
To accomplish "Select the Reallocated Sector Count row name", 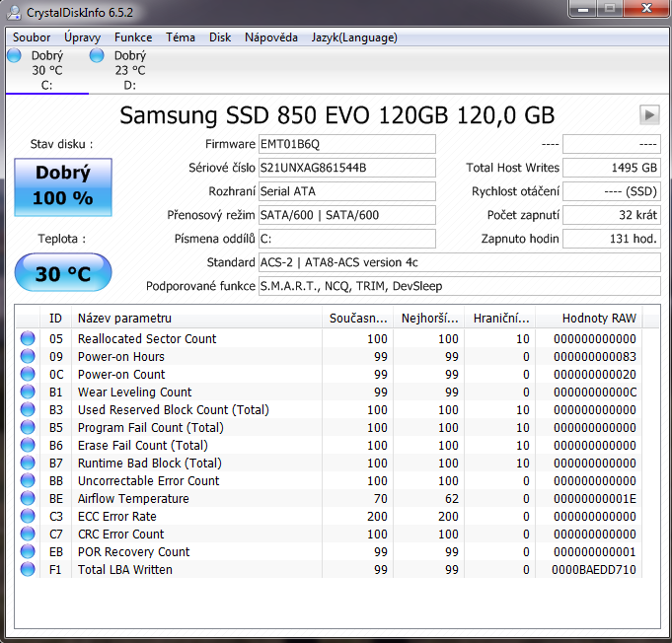I will [147, 339].
